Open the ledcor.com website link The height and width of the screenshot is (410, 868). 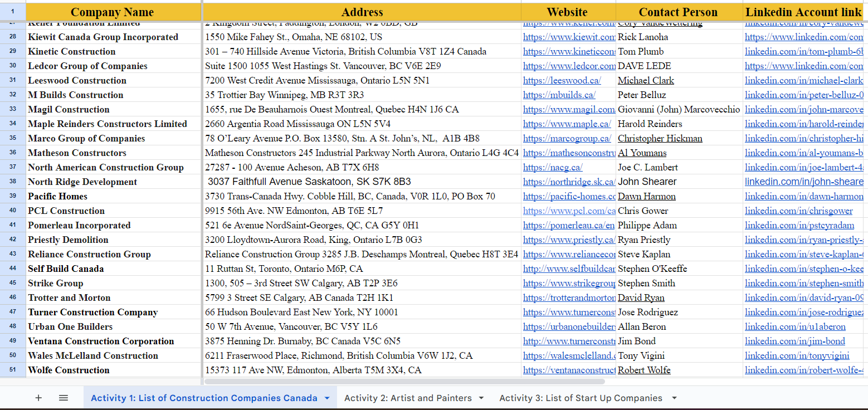click(x=569, y=66)
